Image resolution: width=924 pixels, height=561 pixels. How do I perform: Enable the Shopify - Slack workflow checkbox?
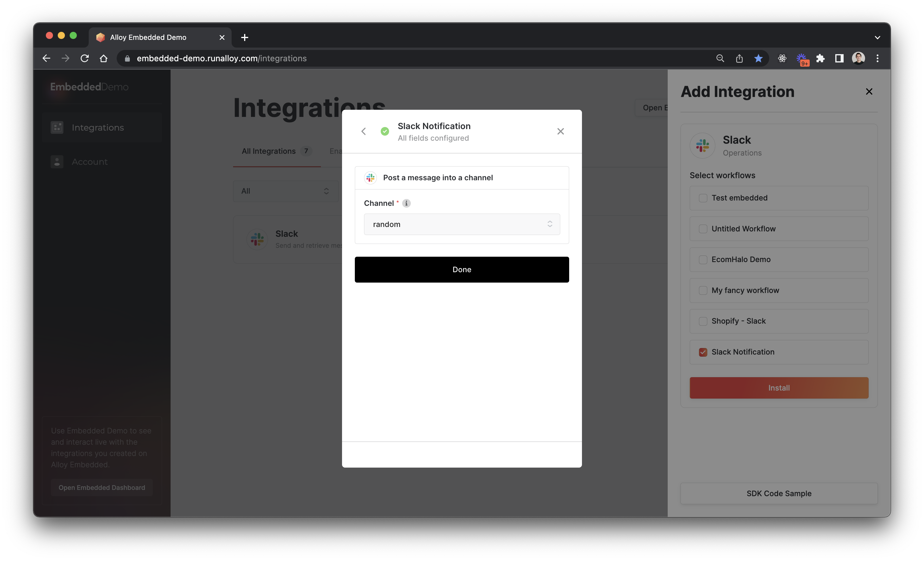click(703, 321)
